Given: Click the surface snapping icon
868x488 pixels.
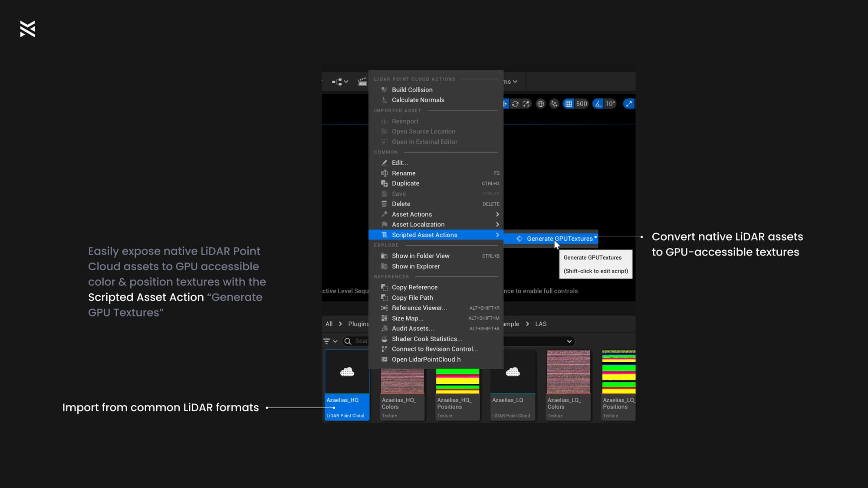Looking at the screenshot, I should tap(554, 104).
